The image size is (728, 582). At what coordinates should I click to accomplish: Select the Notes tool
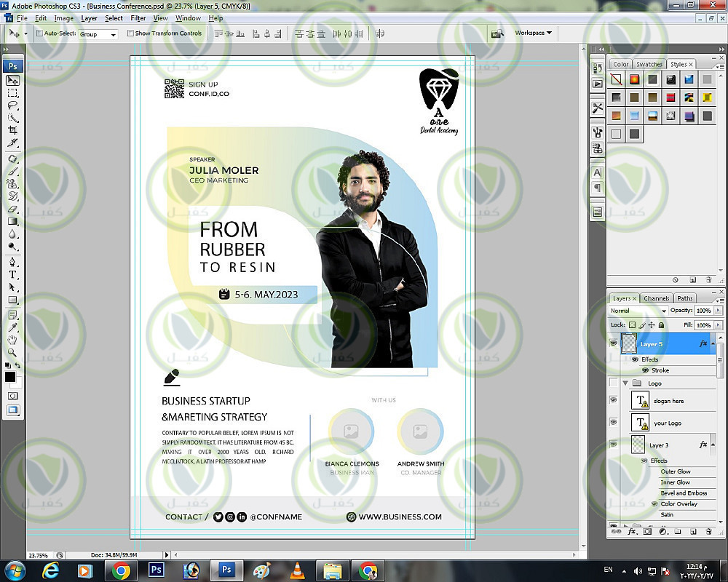pyautogui.click(x=12, y=315)
